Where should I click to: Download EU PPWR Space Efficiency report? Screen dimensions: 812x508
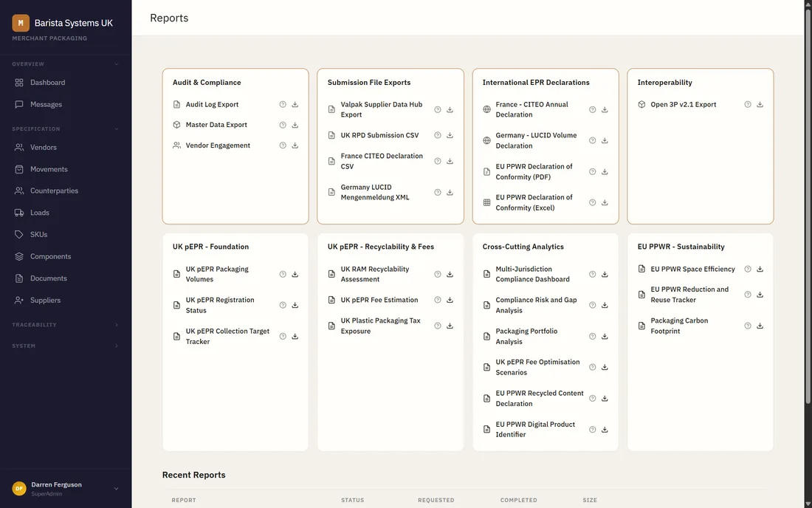tap(760, 269)
